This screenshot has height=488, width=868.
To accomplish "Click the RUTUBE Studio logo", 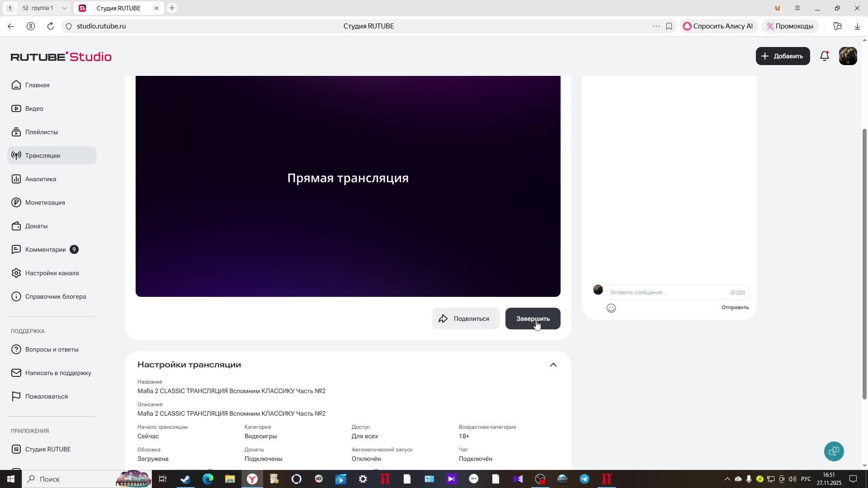I will click(61, 56).
